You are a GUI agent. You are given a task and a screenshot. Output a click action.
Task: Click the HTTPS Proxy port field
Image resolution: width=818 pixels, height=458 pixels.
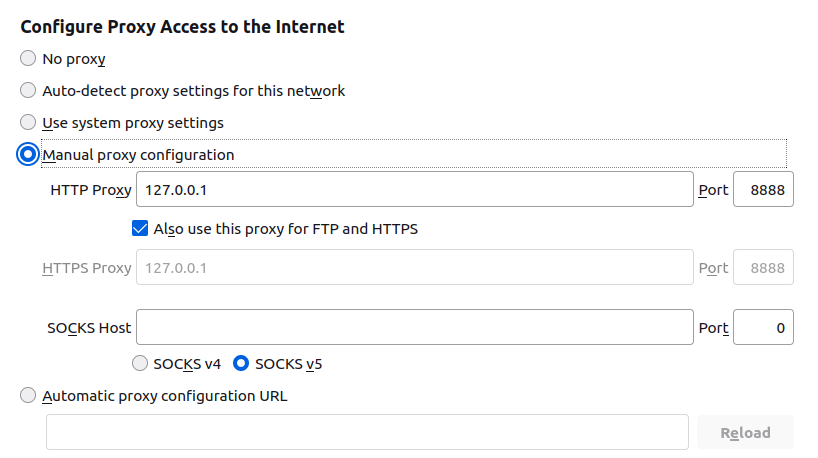tap(763, 268)
